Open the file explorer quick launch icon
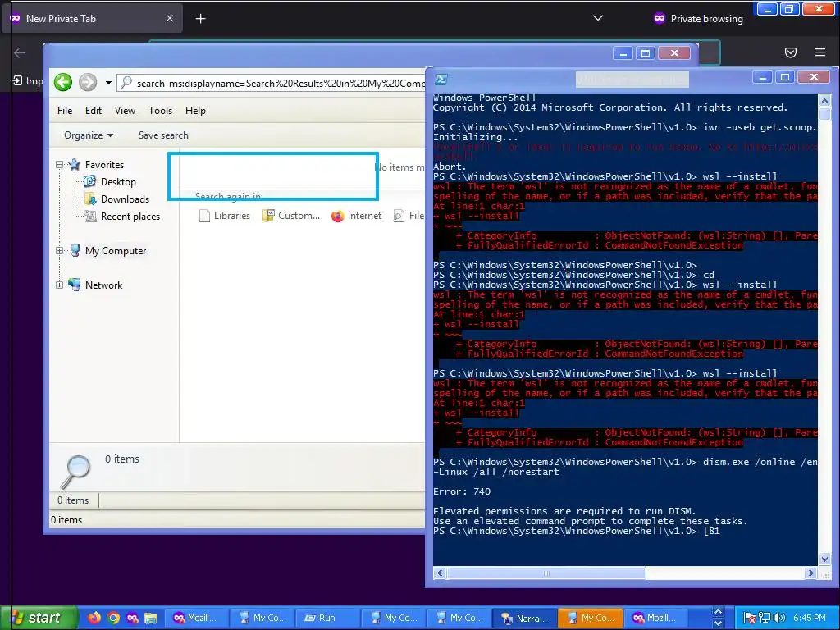The image size is (840, 630). click(151, 618)
